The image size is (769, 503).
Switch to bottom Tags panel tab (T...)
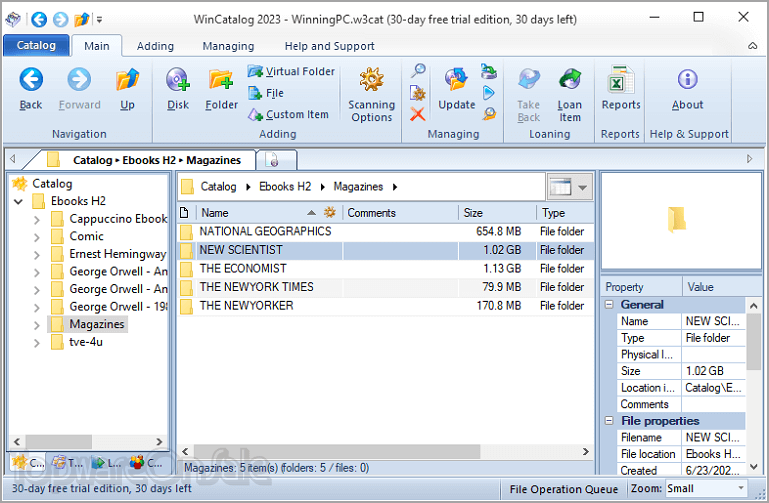[68, 462]
